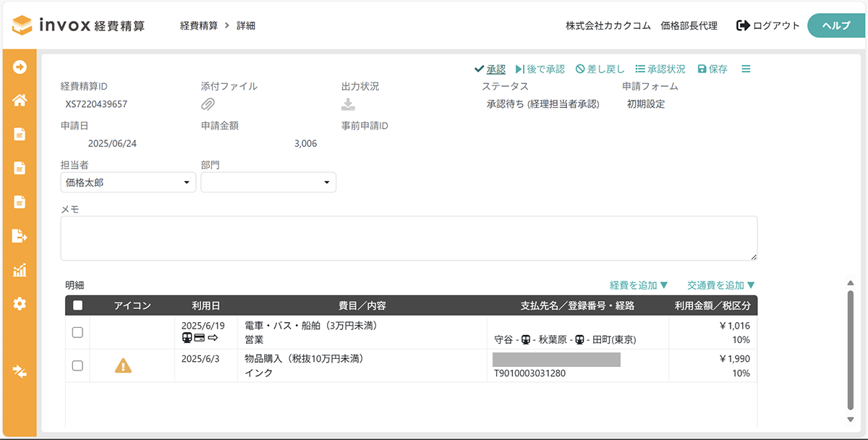Click the registration number T9010003031280
Viewport: 868px width, 440px height.
(529, 373)
